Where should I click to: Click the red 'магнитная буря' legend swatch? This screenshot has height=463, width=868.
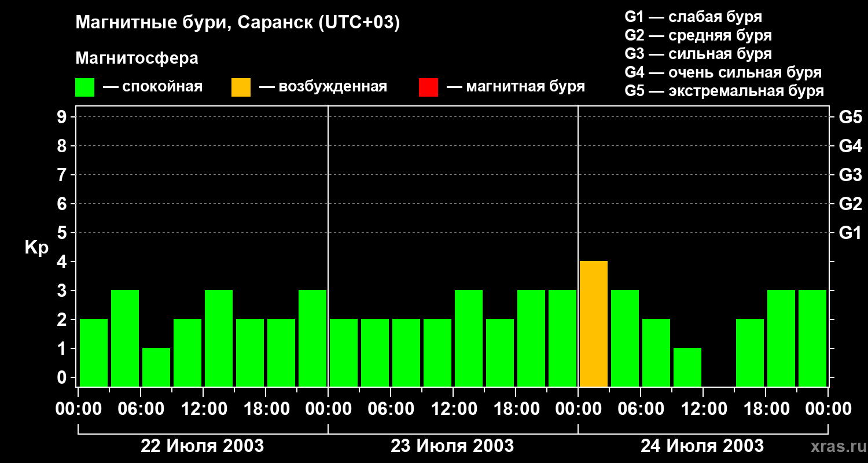(428, 87)
